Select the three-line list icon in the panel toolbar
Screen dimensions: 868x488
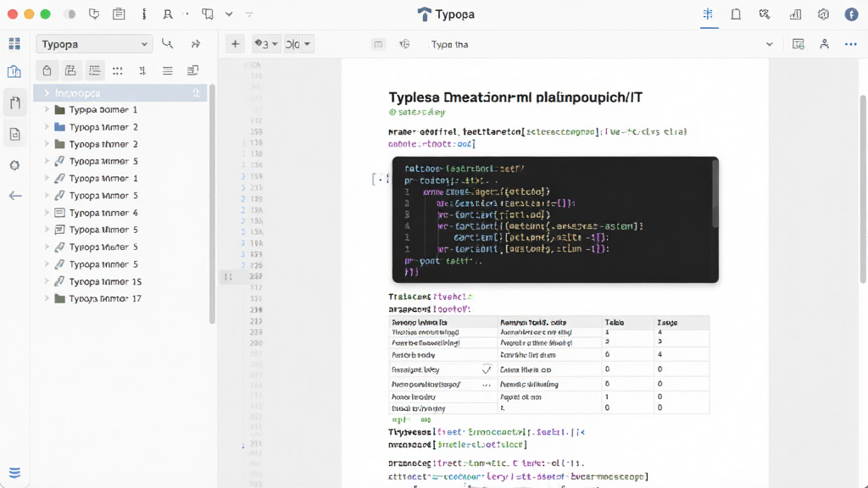[167, 70]
